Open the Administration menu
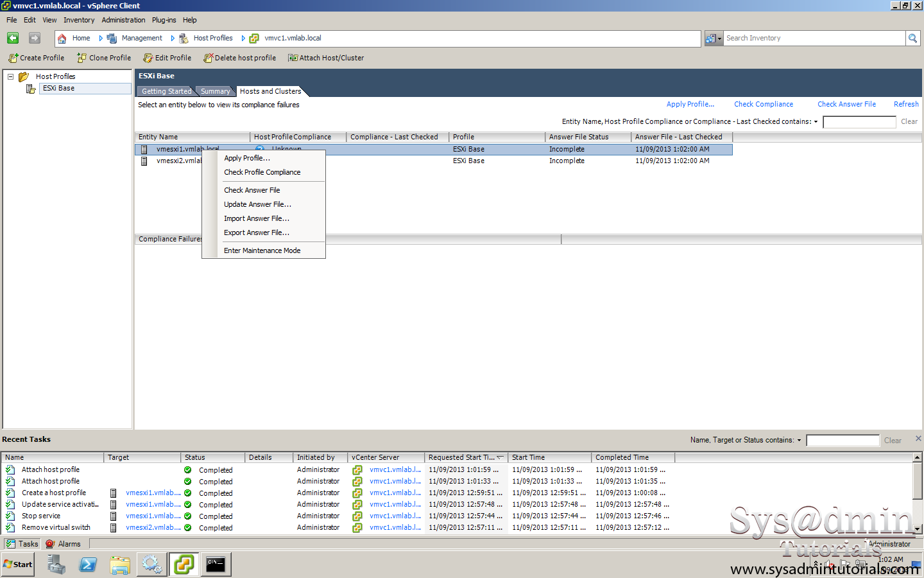This screenshot has width=924, height=578. coord(123,20)
